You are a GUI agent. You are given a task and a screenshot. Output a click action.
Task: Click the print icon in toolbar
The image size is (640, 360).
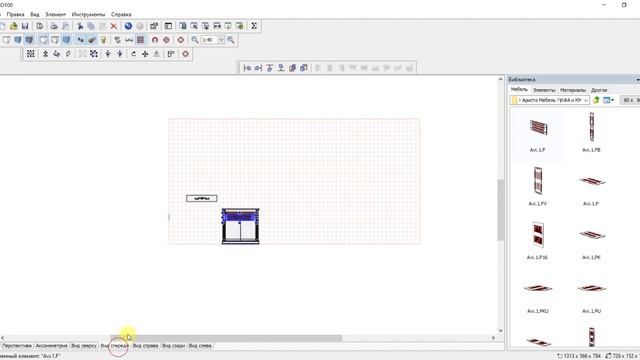click(x=54, y=26)
